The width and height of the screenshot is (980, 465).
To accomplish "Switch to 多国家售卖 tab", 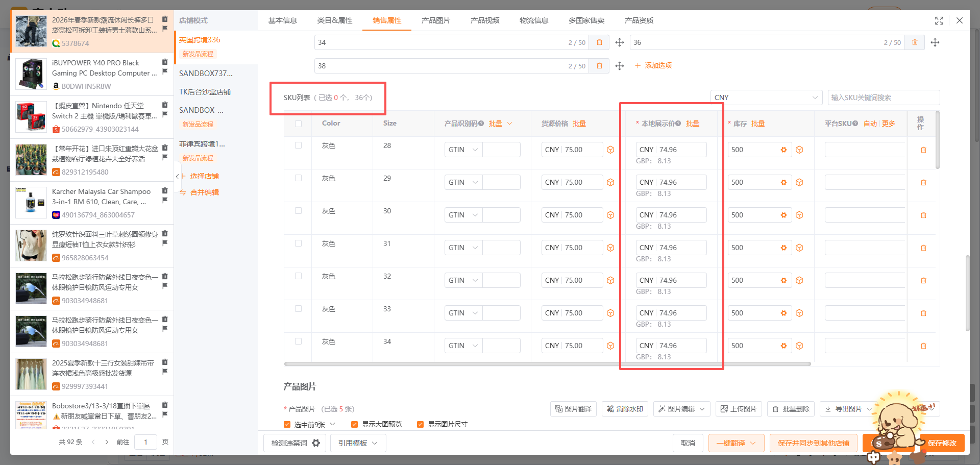I will (x=586, y=20).
